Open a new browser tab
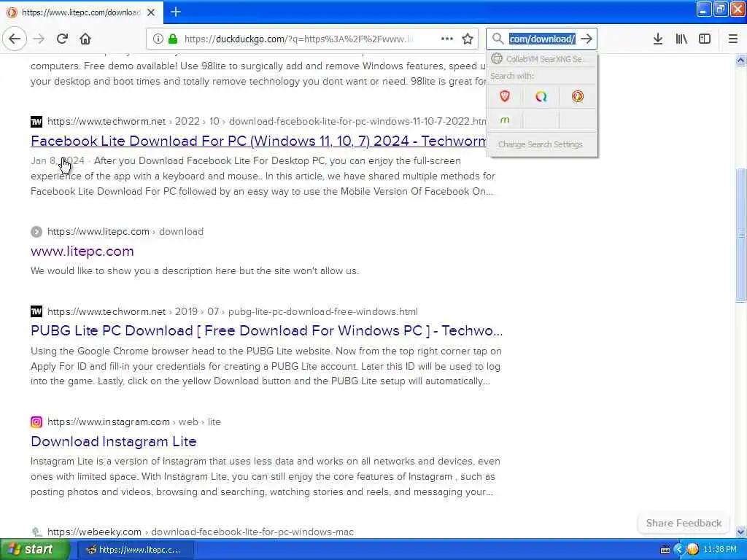The width and height of the screenshot is (747, 560). point(176,12)
